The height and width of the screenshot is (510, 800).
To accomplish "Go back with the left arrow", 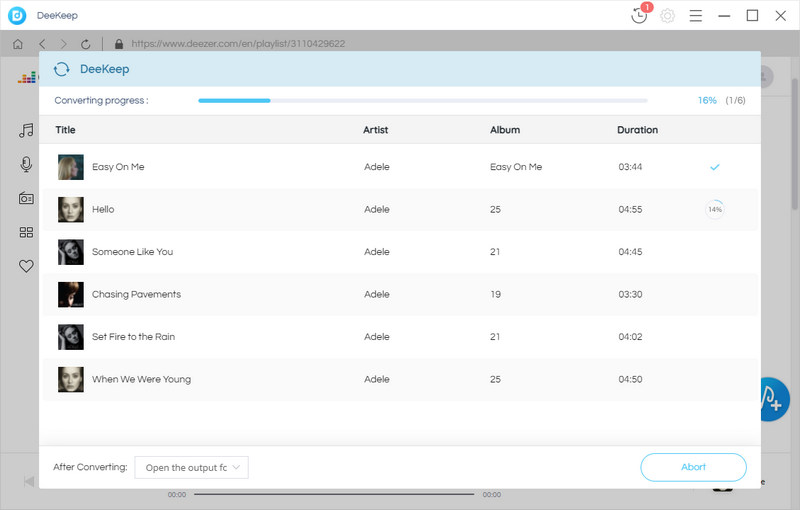I will pyautogui.click(x=42, y=44).
